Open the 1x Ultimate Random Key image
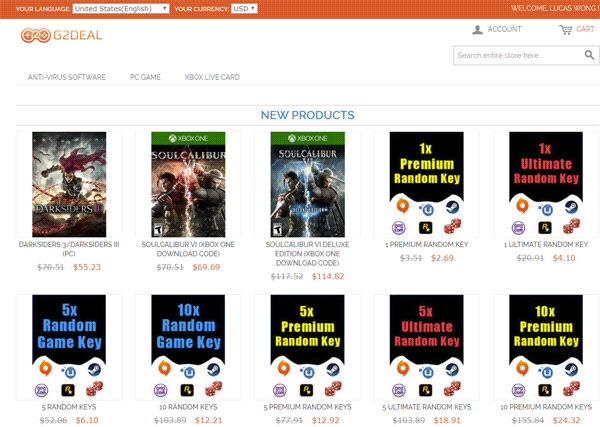The width and height of the screenshot is (600, 427). 546,184
